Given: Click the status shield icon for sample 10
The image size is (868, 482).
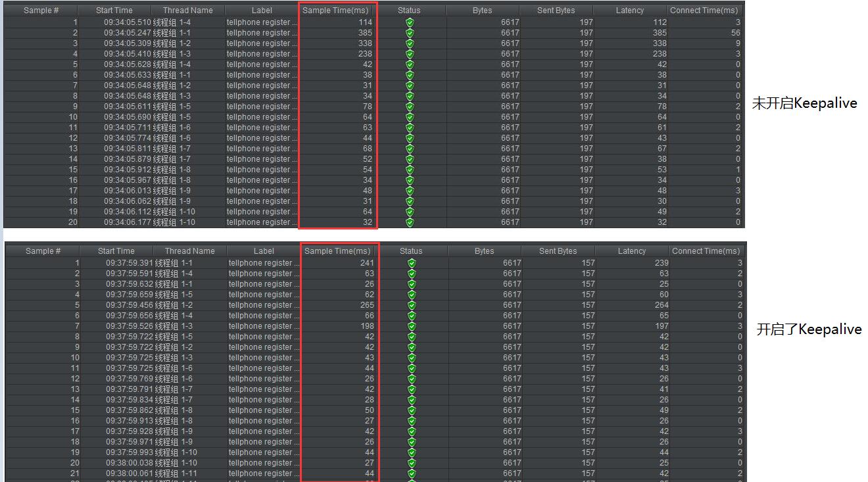Looking at the screenshot, I should pos(410,116).
